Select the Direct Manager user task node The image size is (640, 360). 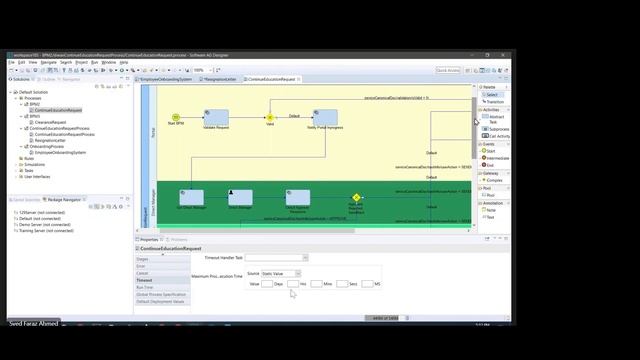(x=240, y=197)
